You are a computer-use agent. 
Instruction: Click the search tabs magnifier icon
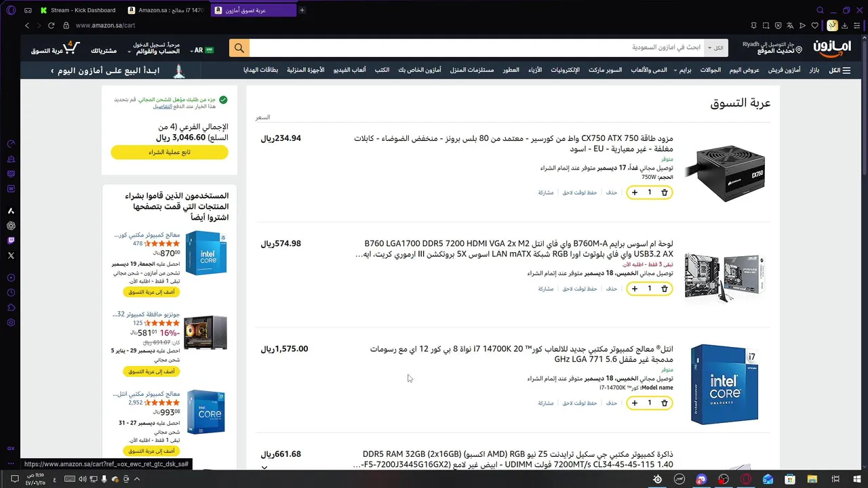820,10
